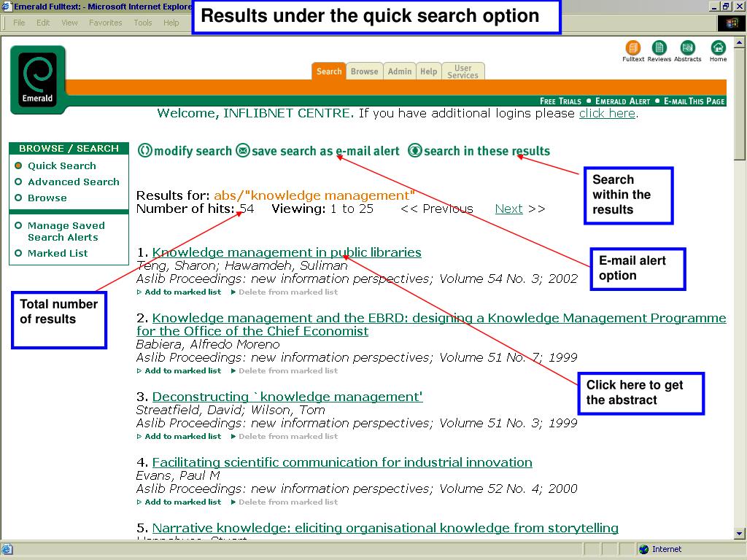This screenshot has width=747, height=560.
Task: Open the Tools menu
Action: tap(143, 23)
